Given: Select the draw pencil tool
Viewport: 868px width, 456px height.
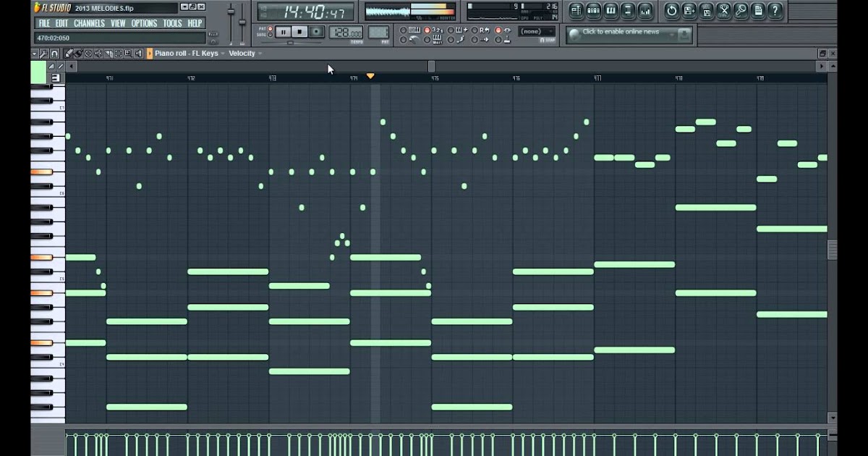Looking at the screenshot, I should click(x=69, y=54).
